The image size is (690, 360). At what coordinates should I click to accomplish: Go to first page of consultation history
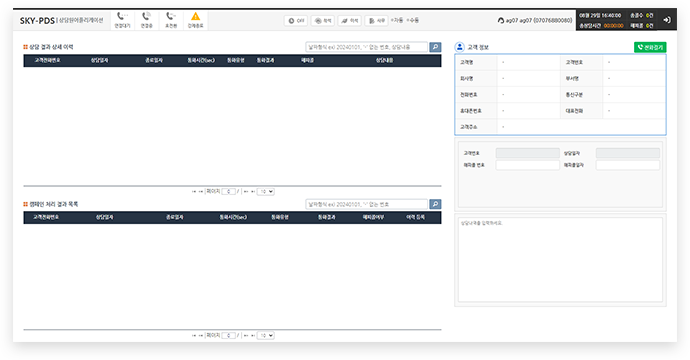pyautogui.click(x=194, y=191)
